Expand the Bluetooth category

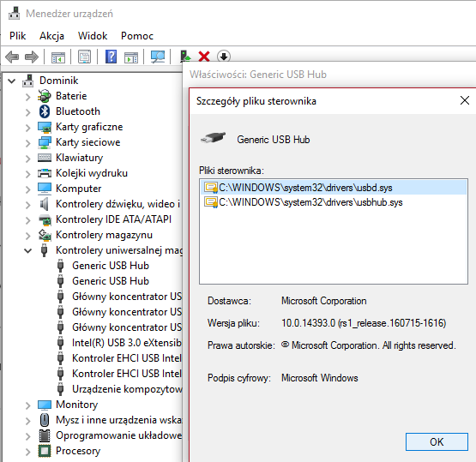28,112
